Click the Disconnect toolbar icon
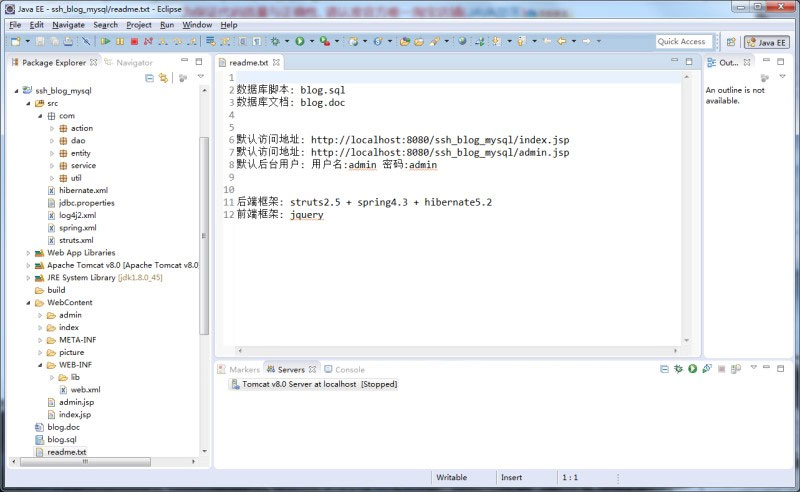The image size is (800, 492). click(x=148, y=41)
